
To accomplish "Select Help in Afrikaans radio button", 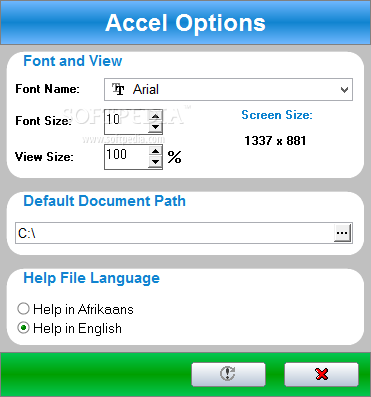I will click(23, 309).
